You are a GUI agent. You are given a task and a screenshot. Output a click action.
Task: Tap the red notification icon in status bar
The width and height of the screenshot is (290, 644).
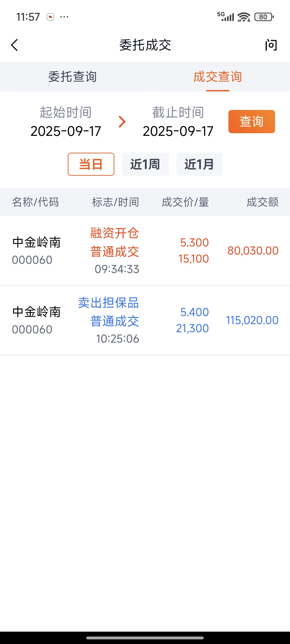click(50, 17)
